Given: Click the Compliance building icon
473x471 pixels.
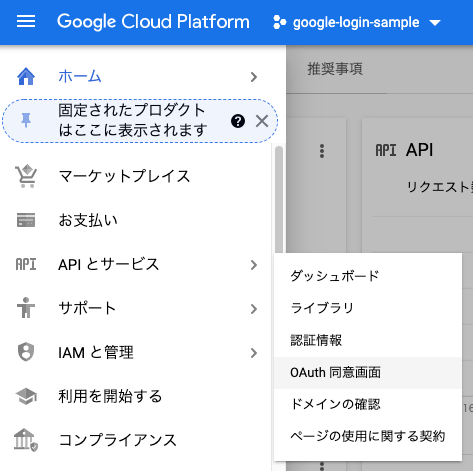Looking at the screenshot, I should point(26,440).
